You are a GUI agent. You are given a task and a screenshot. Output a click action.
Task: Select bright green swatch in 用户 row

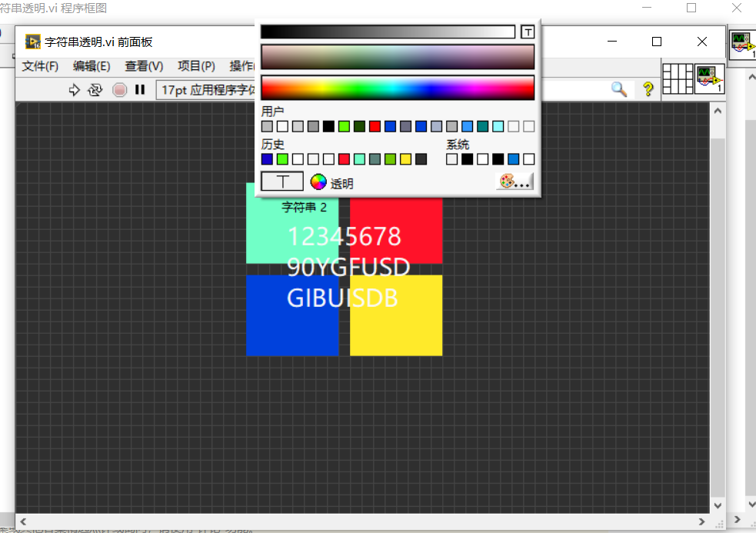pyautogui.click(x=344, y=126)
